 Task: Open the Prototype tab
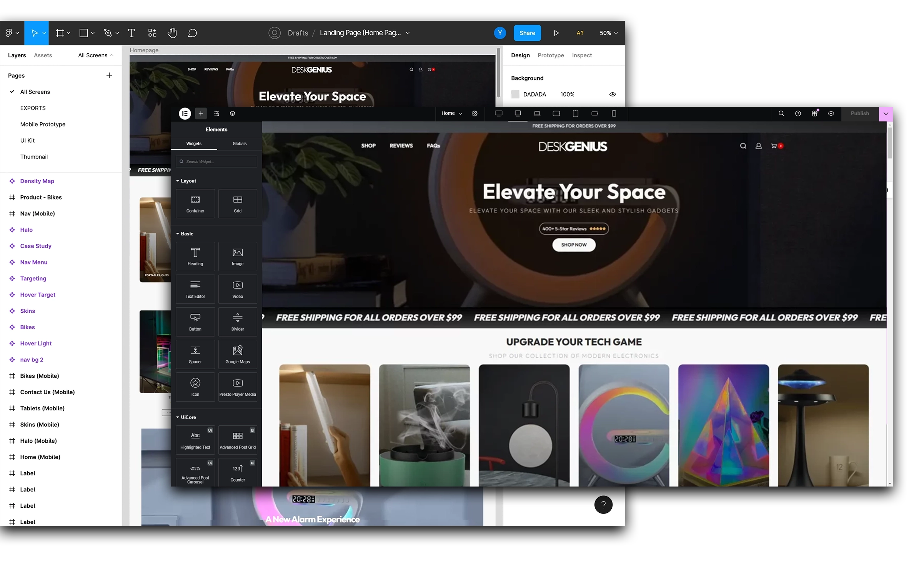point(551,55)
